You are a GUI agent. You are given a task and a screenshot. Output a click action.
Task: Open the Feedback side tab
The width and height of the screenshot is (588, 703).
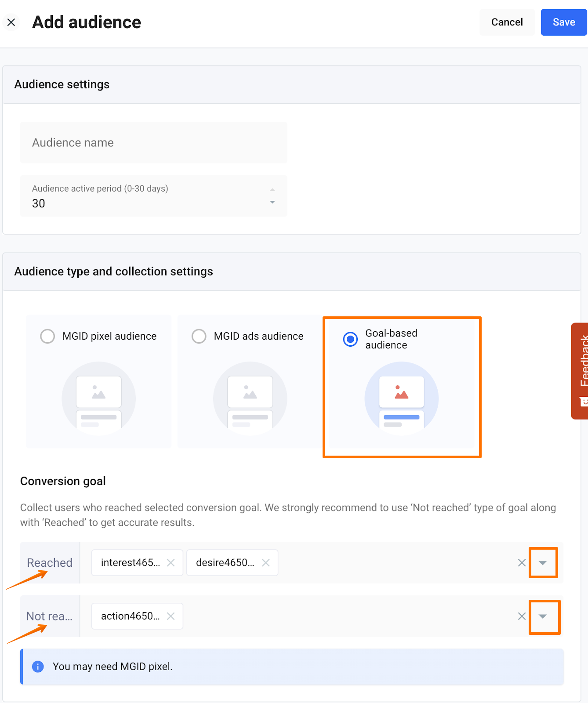[581, 371]
